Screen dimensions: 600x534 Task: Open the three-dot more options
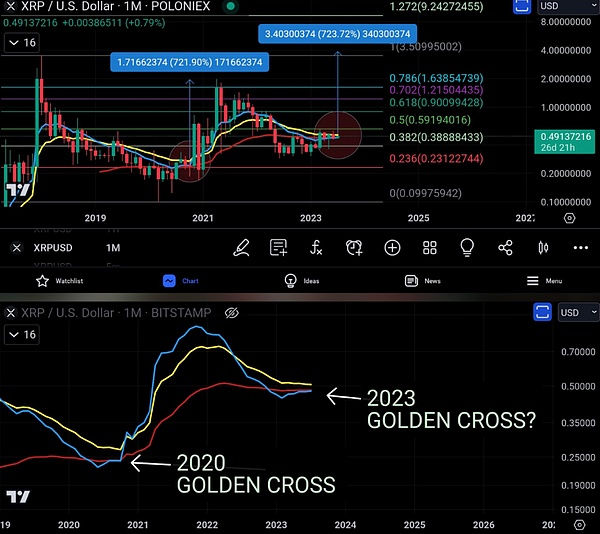click(580, 248)
